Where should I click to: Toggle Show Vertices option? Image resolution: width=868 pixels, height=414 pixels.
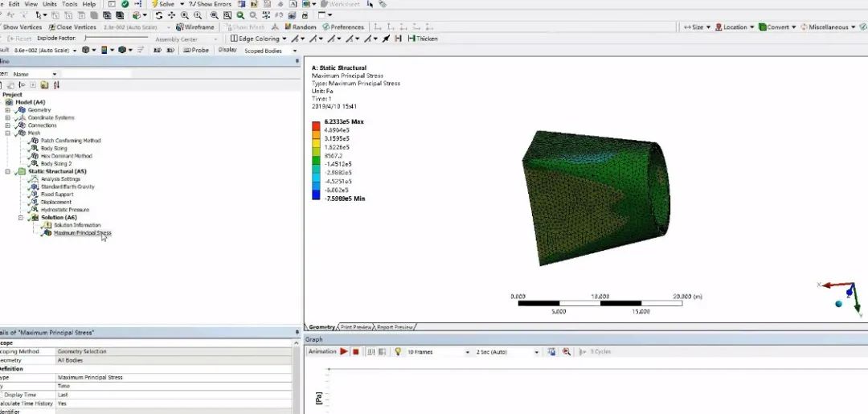[22, 27]
